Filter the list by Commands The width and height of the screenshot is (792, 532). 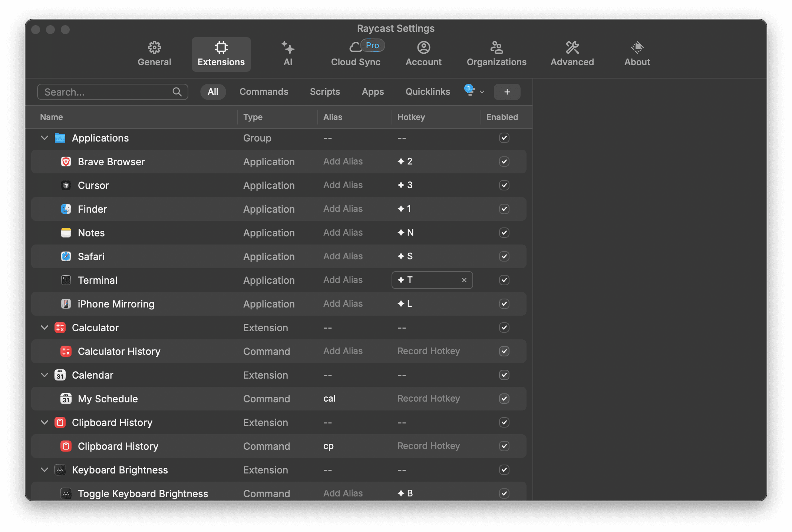(x=264, y=92)
